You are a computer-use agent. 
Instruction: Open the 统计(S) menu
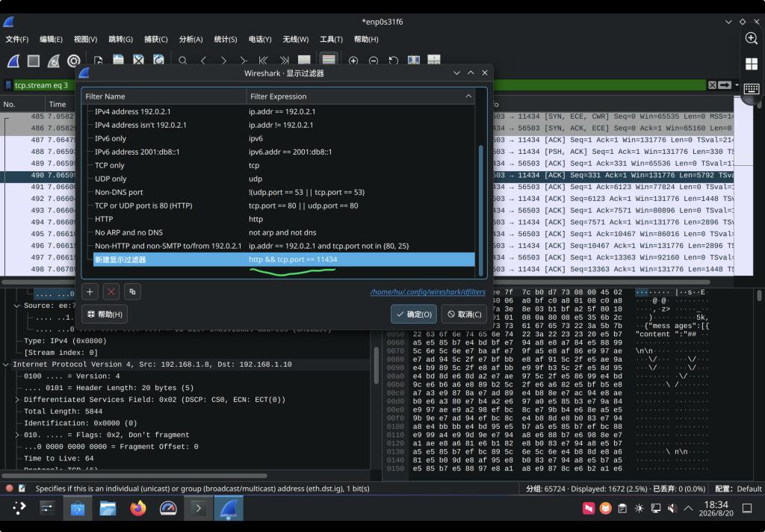226,39
